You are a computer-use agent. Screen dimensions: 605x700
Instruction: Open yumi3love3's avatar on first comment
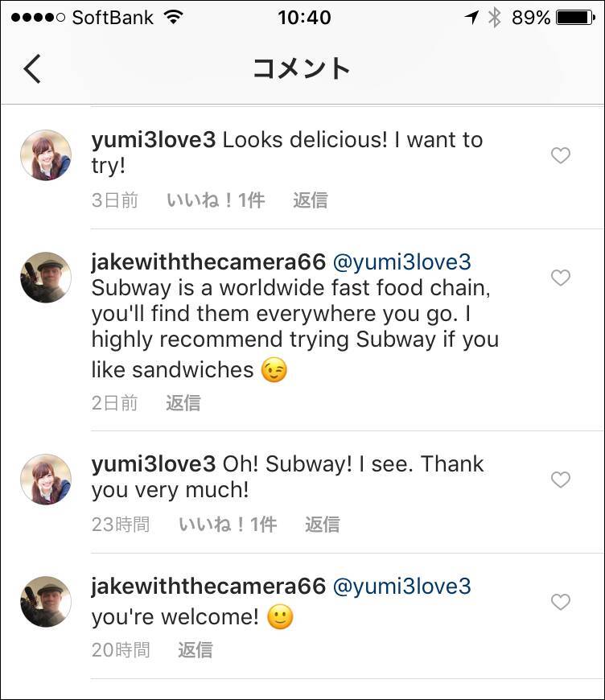pos(46,155)
